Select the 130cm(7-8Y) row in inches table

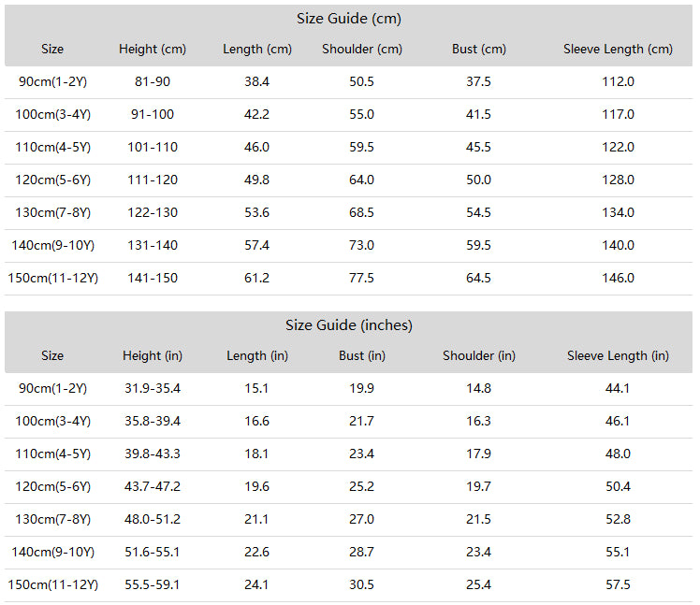point(348,520)
